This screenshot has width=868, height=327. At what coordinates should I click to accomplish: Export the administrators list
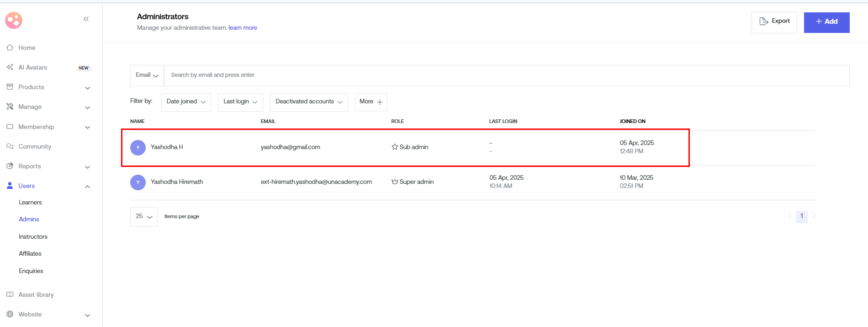774,21
